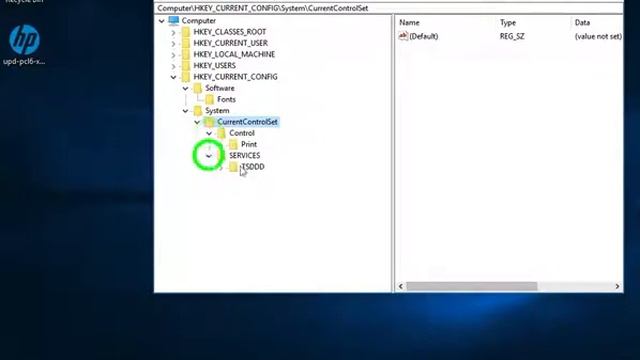Image resolution: width=640 pixels, height=360 pixels.
Task: Select the Computer tree label
Action: click(199, 20)
